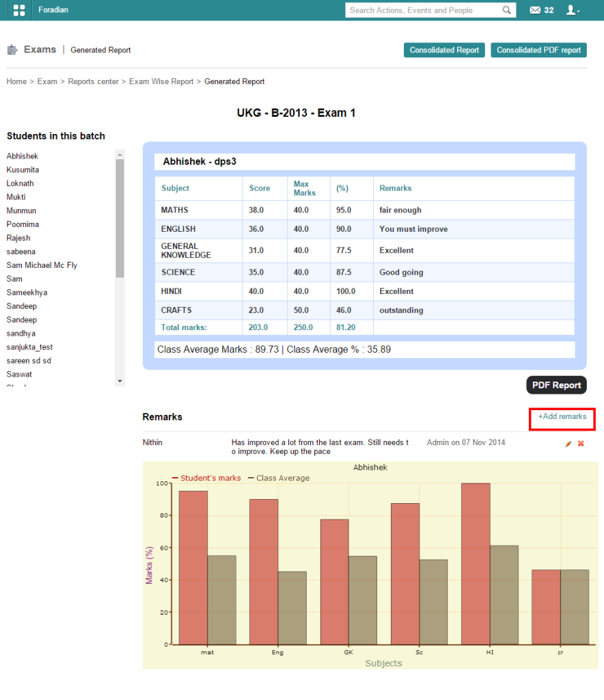Click in the search actions field
The height and width of the screenshot is (700, 604).
[x=424, y=10]
